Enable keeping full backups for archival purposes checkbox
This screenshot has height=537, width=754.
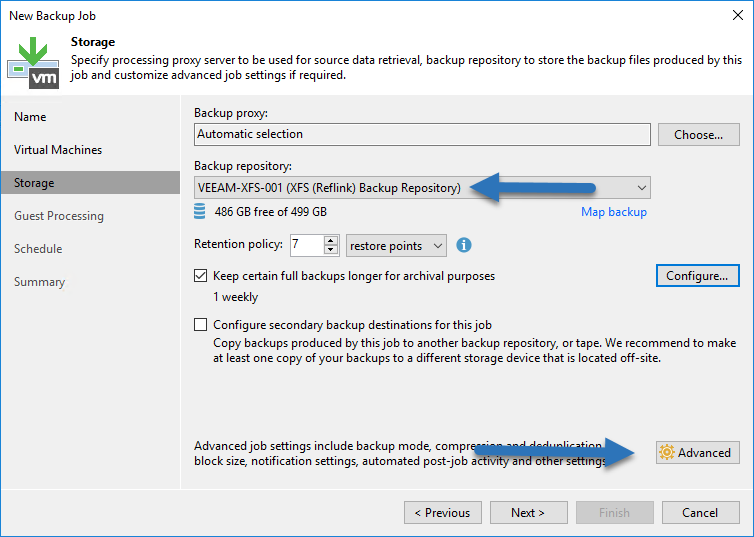[x=201, y=275]
